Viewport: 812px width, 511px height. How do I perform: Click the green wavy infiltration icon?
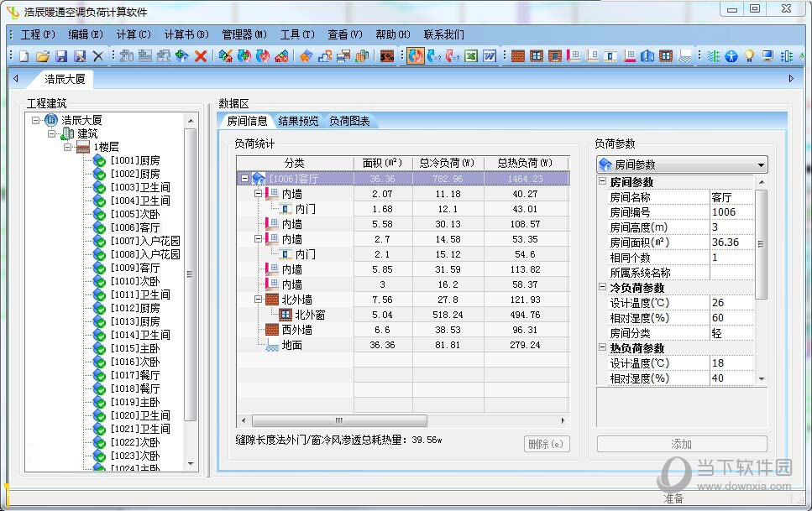[x=713, y=56]
